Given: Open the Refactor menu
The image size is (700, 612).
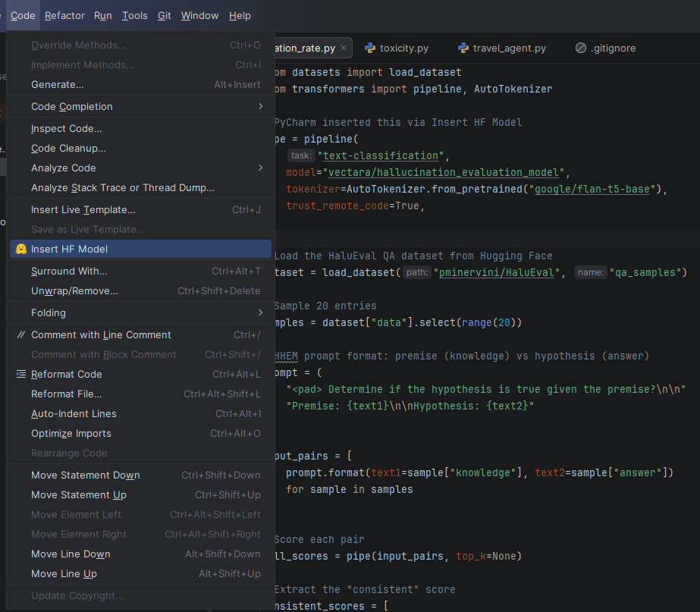Looking at the screenshot, I should (x=64, y=16).
